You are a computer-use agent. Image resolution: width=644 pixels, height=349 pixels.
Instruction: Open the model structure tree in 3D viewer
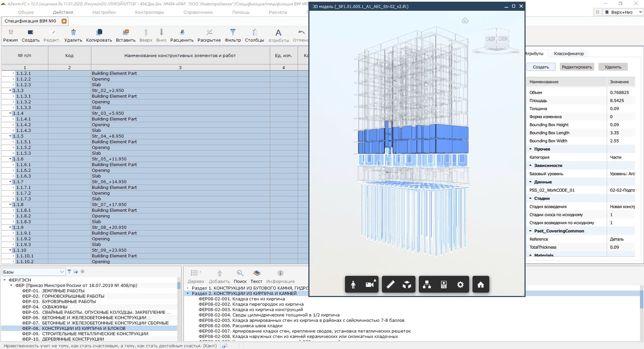[x=427, y=285]
